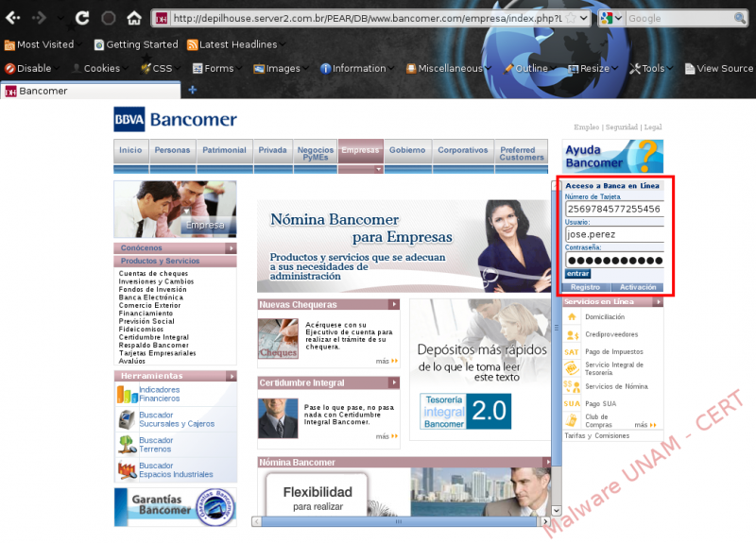Open new tab with plus icon
The width and height of the screenshot is (756, 543).
[193, 90]
